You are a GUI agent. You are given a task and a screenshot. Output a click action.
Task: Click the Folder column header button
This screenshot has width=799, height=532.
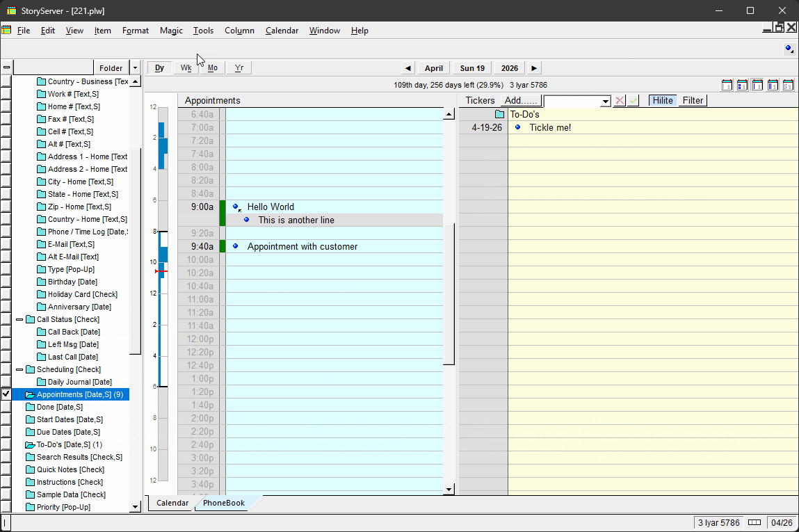pos(111,67)
